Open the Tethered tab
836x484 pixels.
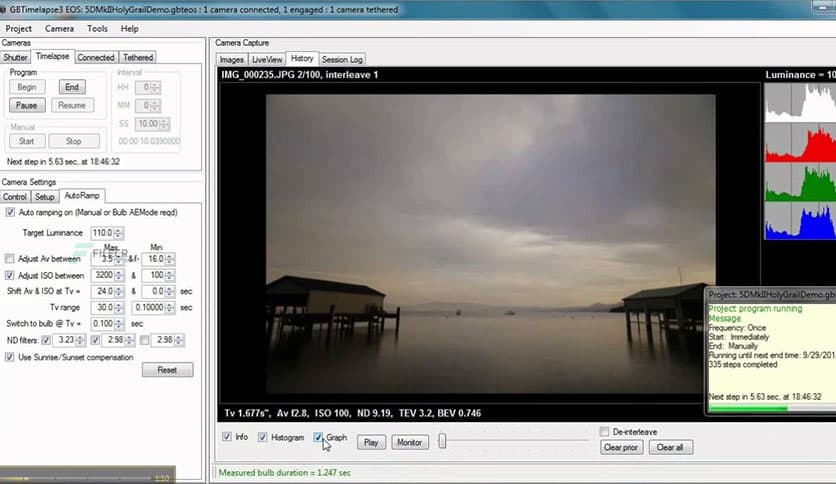(138, 58)
